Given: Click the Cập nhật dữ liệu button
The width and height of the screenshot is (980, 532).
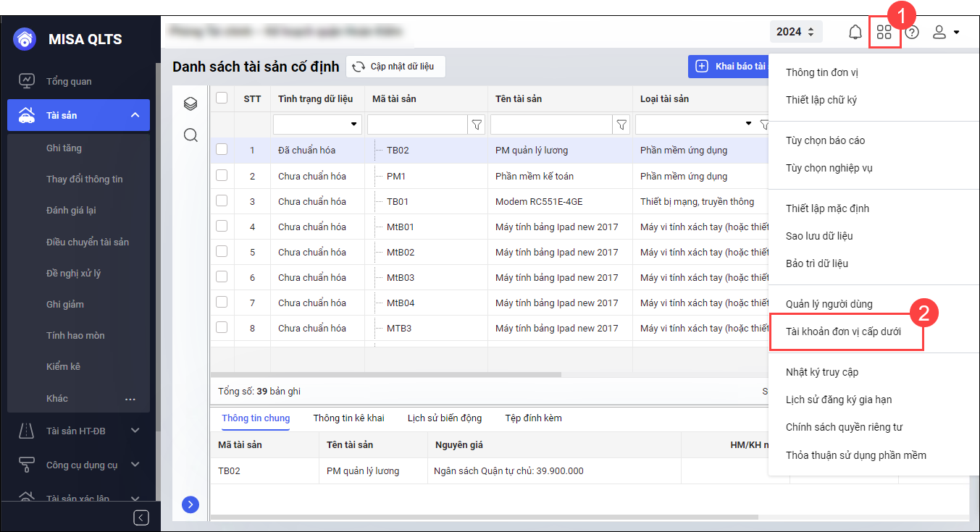Looking at the screenshot, I should tap(395, 67).
